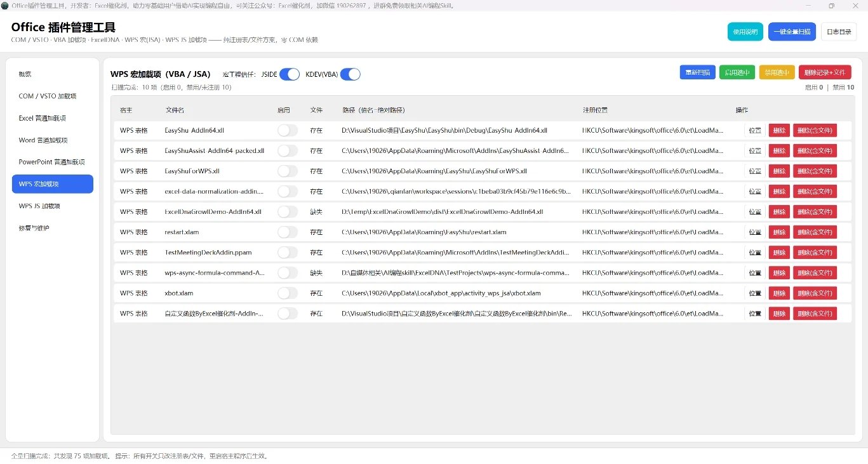Screen dimensions: 868x464
Task: Enable the xbot.xlam add-in switch
Action: click(x=288, y=293)
